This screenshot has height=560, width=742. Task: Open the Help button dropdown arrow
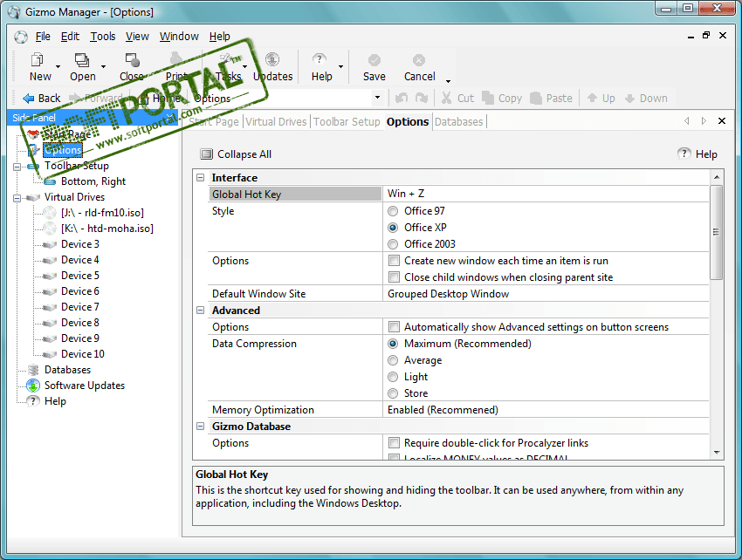pos(340,66)
